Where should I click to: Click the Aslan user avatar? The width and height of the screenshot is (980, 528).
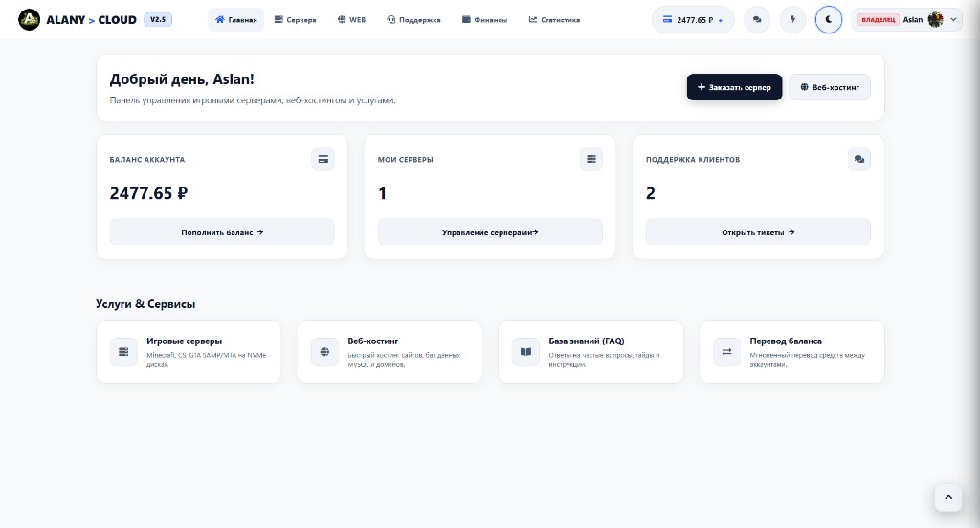click(935, 20)
